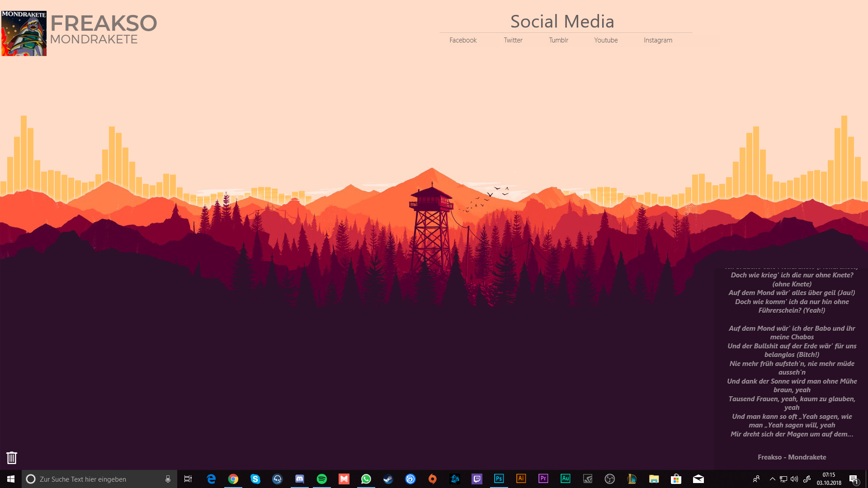
Task: Open Adobe Photoshop from taskbar
Action: coord(499,479)
